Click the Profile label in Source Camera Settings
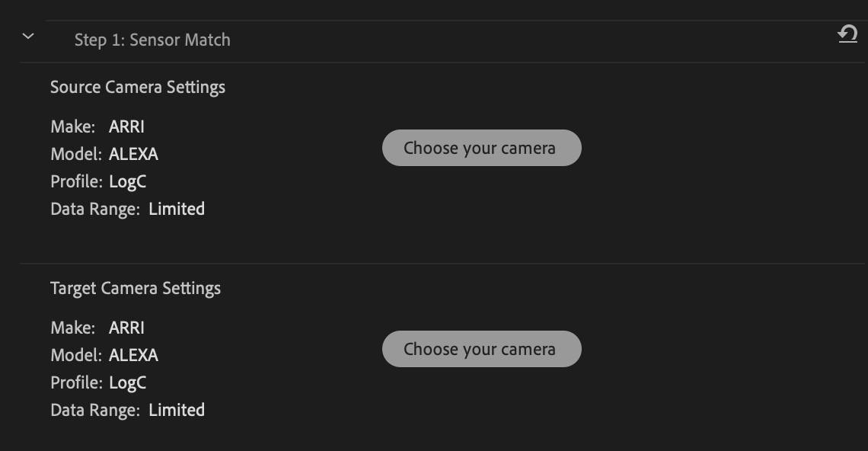Screen dimensions: 868x451 pyautogui.click(x=76, y=182)
